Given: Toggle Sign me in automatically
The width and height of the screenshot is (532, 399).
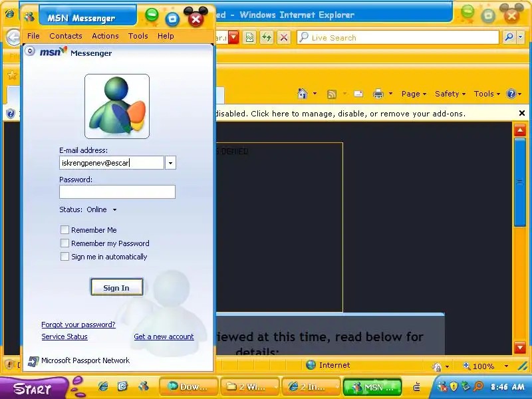Looking at the screenshot, I should 65,256.
